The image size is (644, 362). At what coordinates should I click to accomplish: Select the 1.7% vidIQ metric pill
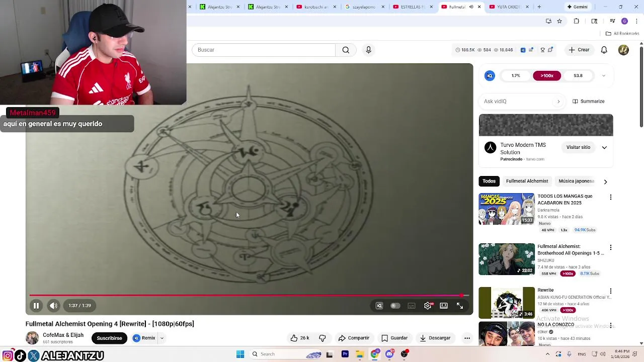coord(516,75)
